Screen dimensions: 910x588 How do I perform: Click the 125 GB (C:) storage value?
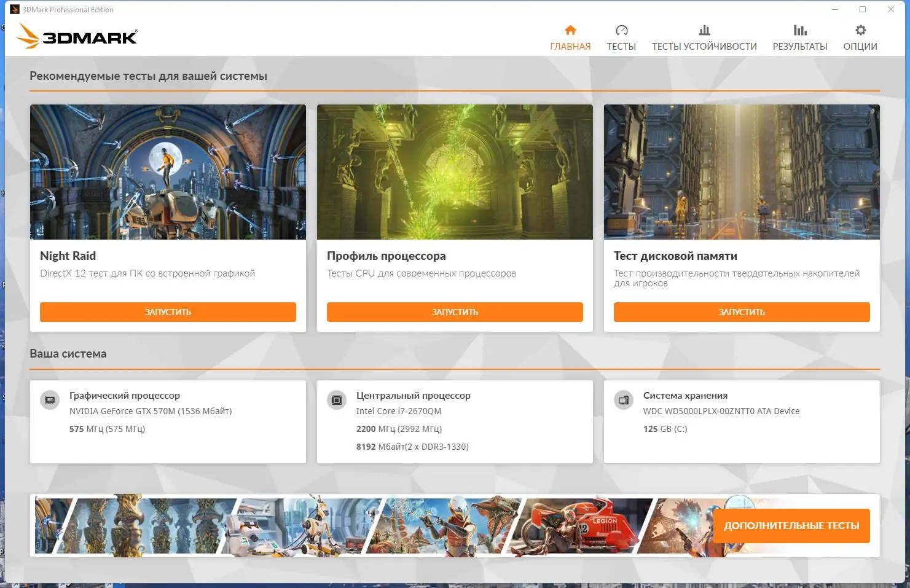[665, 429]
